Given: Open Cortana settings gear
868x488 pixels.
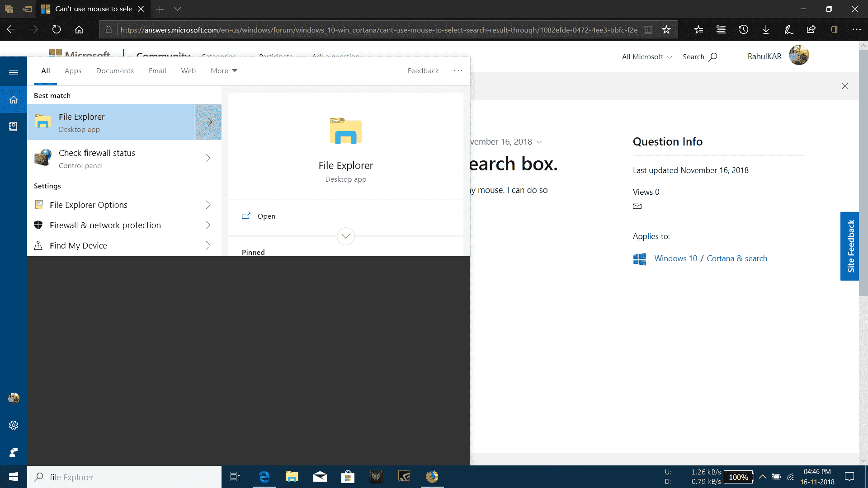Looking at the screenshot, I should coord(14,425).
